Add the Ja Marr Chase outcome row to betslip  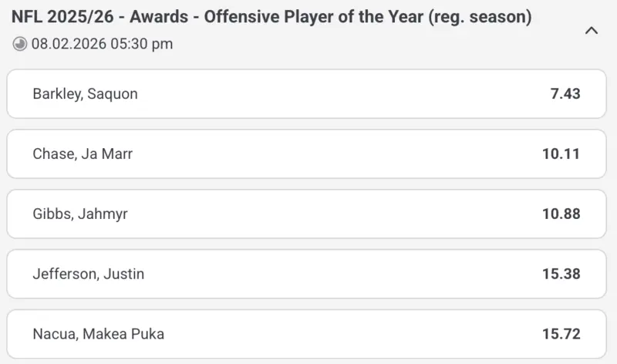coord(307,154)
